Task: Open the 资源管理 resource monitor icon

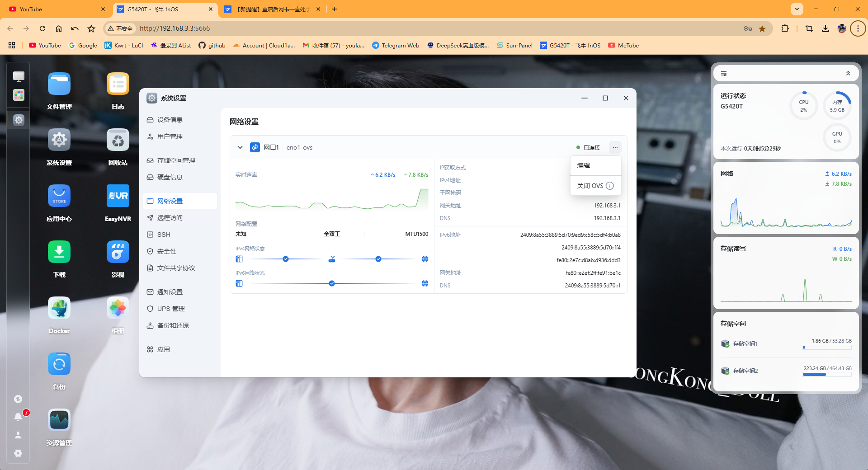Action: [59, 420]
